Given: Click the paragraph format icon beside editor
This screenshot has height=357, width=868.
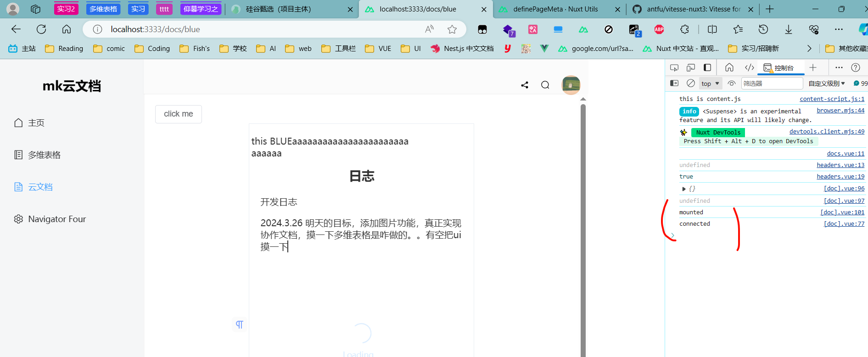Looking at the screenshot, I should pyautogui.click(x=239, y=325).
